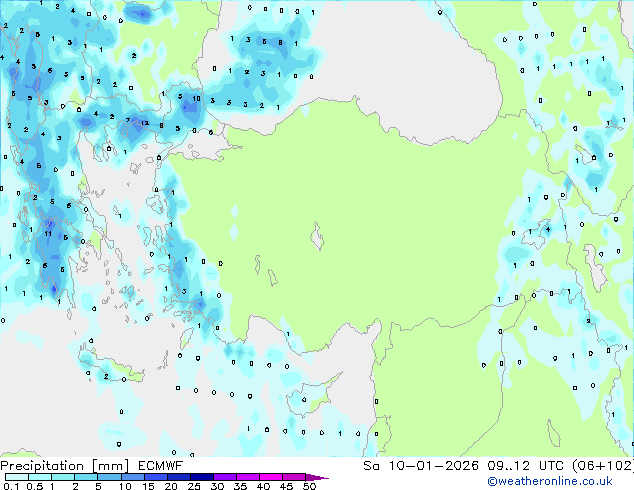This screenshot has width=634, height=490.
Task: Click the legend label '45'
Action: tap(286, 486)
